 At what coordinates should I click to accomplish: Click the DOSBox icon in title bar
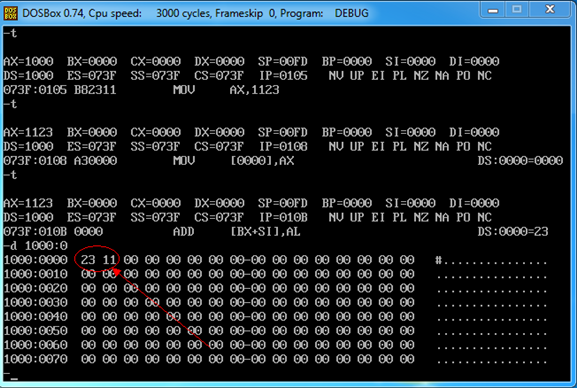11,13
